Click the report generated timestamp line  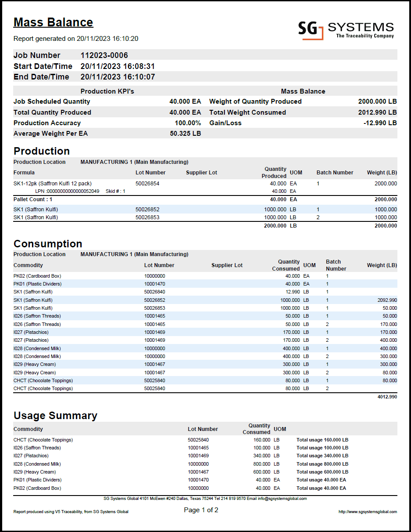76,39
